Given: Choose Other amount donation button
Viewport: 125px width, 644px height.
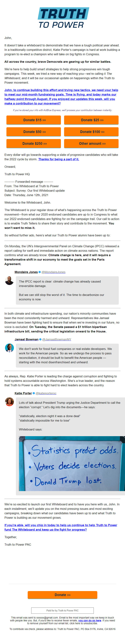Looking at the screenshot, I should 91,143.
